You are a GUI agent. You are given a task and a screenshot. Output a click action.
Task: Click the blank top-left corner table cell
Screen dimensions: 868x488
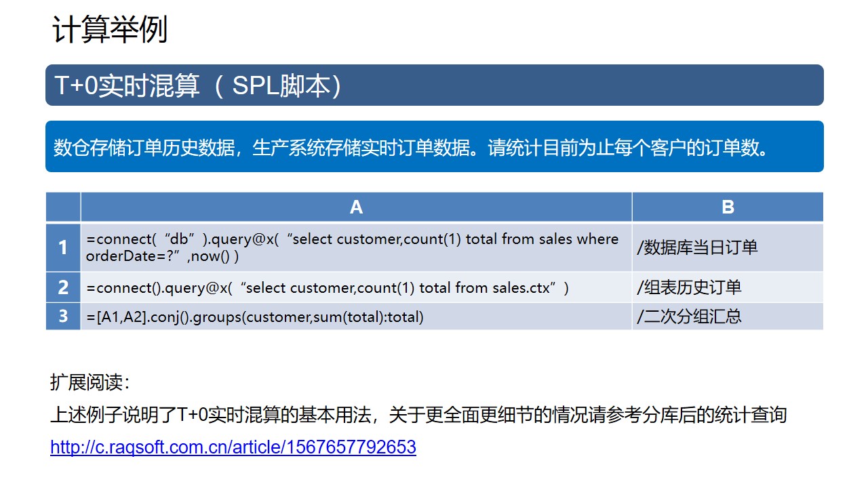(63, 207)
